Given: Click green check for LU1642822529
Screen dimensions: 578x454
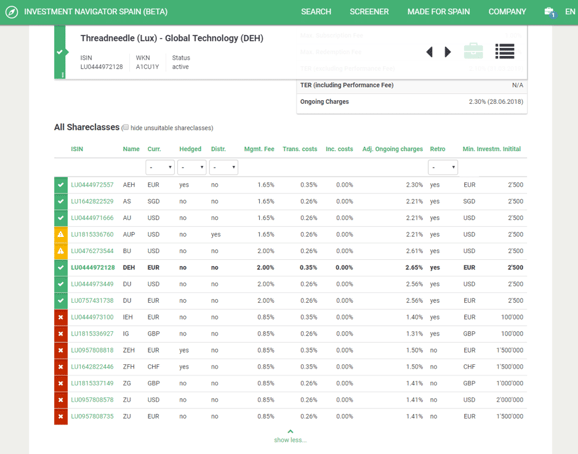Looking at the screenshot, I should click(x=61, y=201).
